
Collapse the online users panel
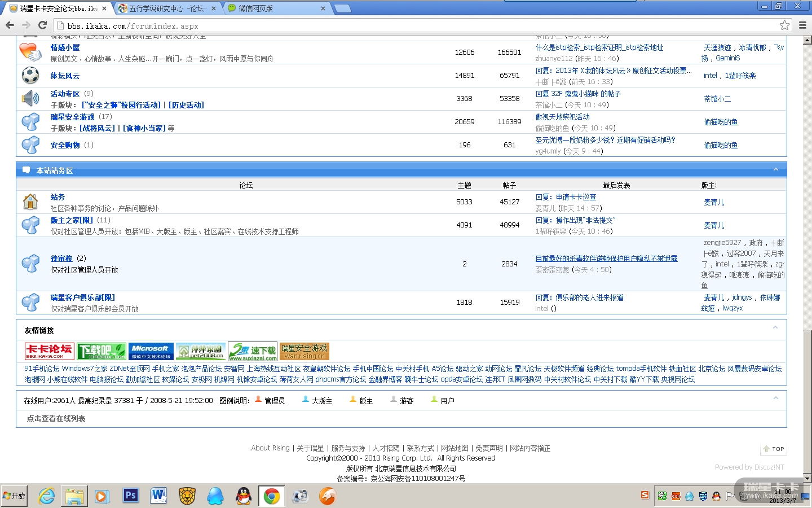775,398
